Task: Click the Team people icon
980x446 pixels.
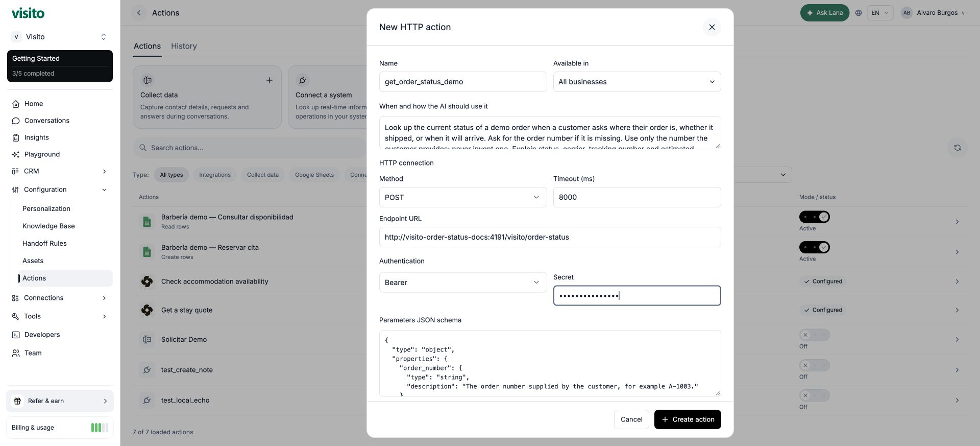Action: 16,353
